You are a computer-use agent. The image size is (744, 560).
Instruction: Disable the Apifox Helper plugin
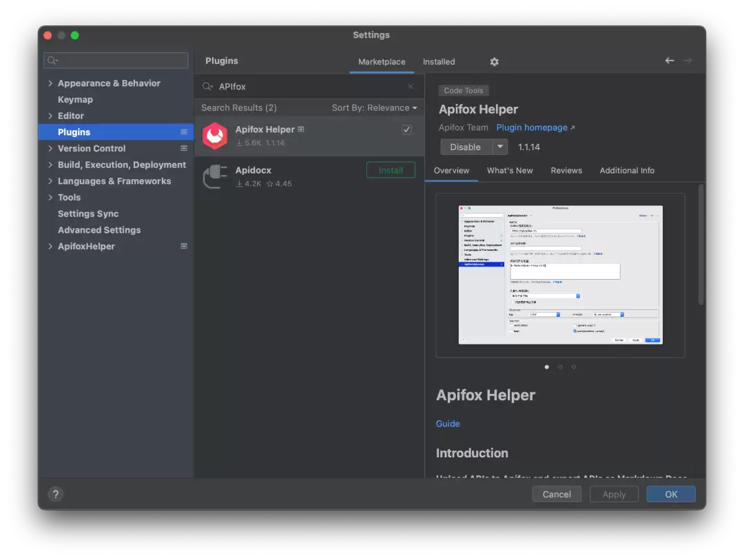tap(466, 147)
